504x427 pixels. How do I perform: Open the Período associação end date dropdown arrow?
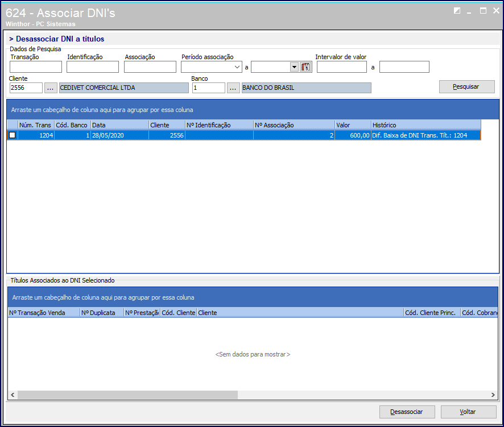(294, 67)
